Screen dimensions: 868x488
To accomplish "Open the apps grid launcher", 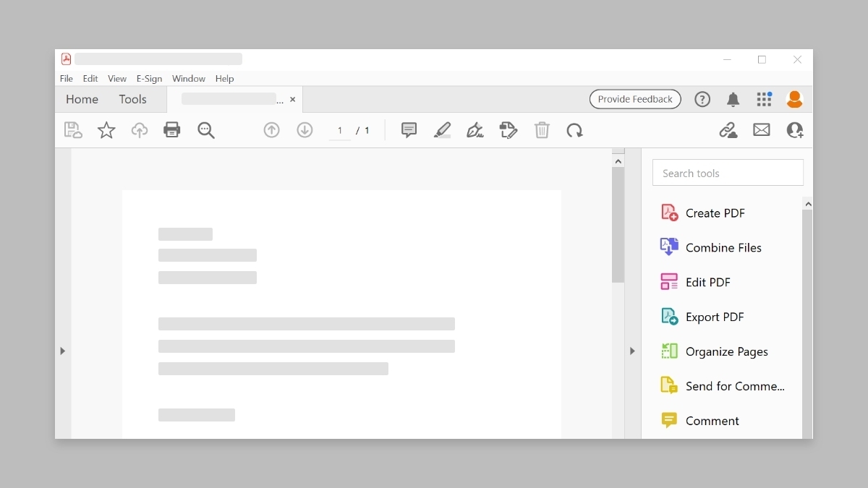I will point(764,99).
